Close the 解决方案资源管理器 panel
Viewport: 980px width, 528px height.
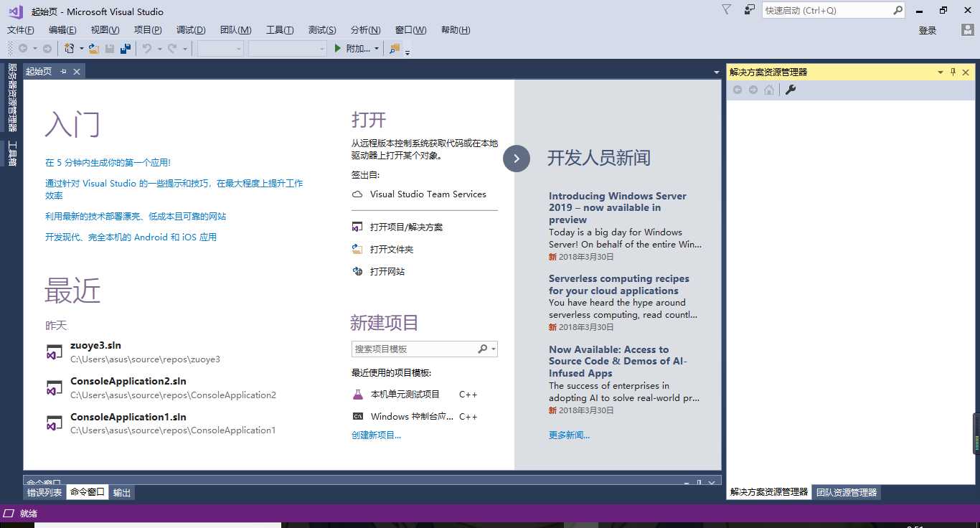966,72
